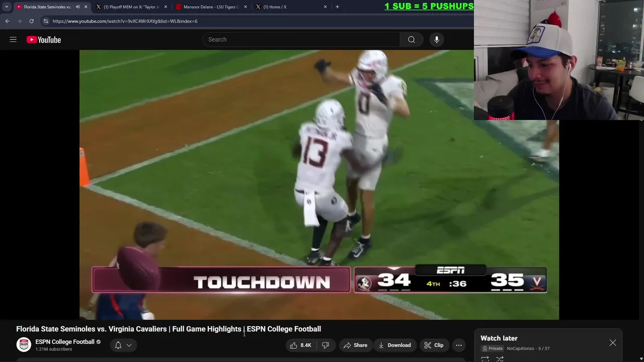This screenshot has height=362, width=644.
Task: Click the Share button
Action: coord(355,345)
